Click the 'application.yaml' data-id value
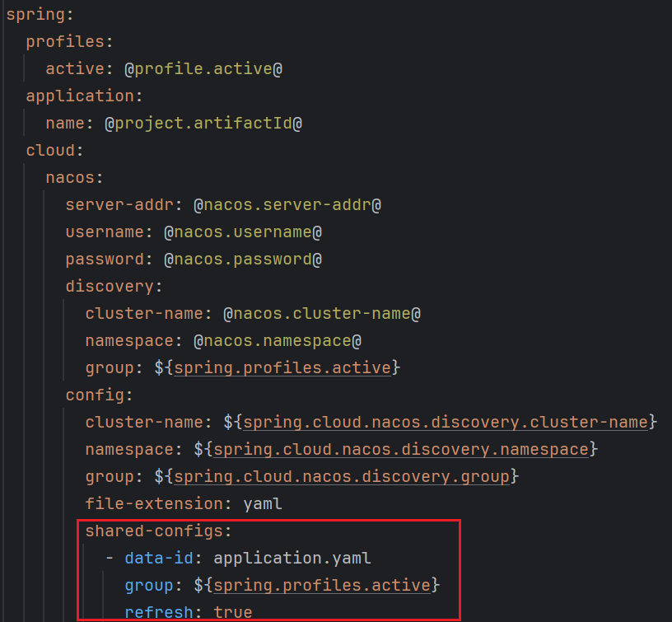Screen dimensions: 672x622 pyautogui.click(x=292, y=558)
